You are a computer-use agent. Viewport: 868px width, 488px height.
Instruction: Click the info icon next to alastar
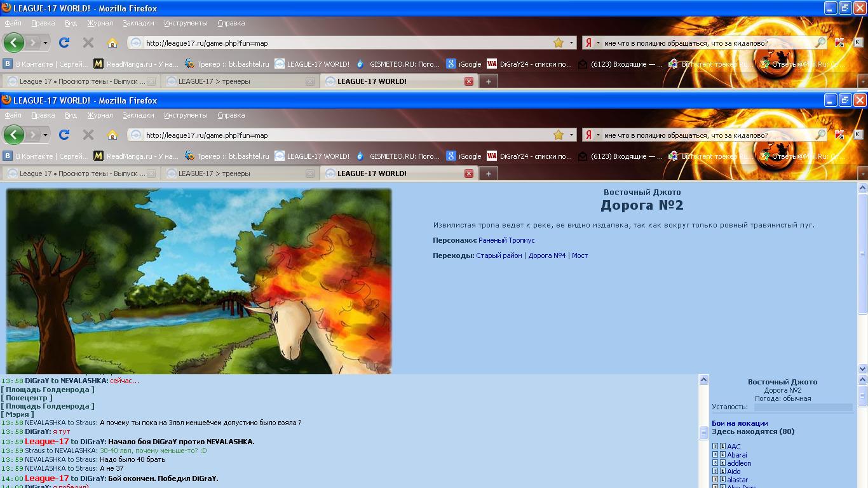point(722,480)
